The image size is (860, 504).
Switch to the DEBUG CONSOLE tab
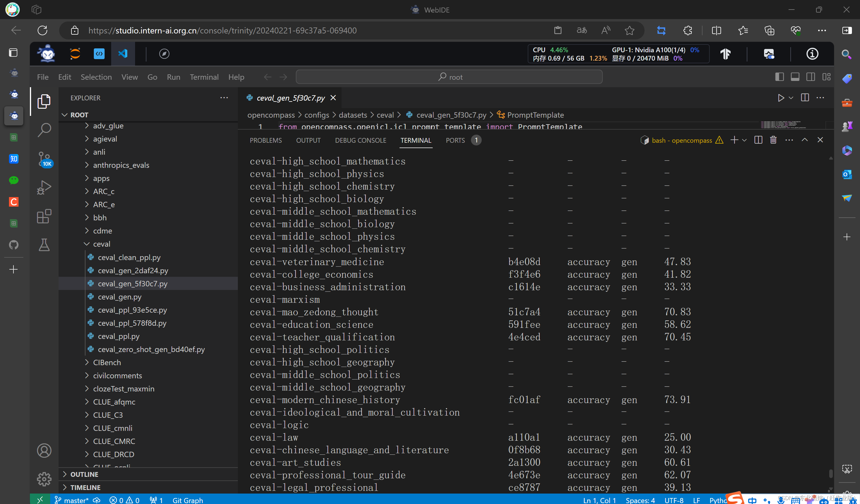(x=360, y=141)
